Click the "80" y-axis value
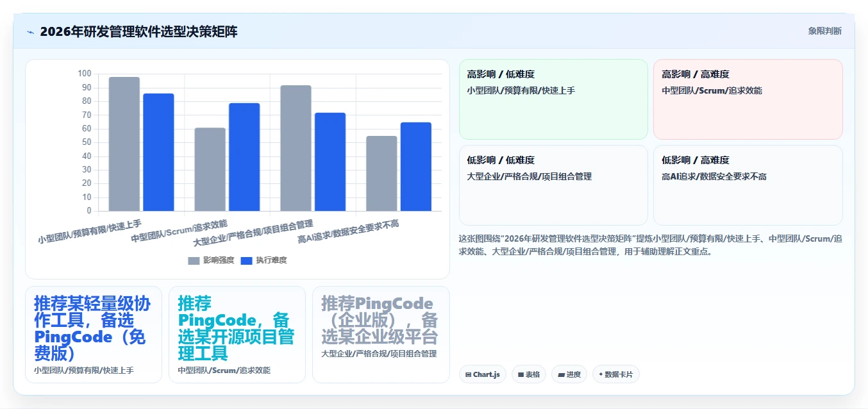This screenshot has height=409, width=868. click(87, 101)
